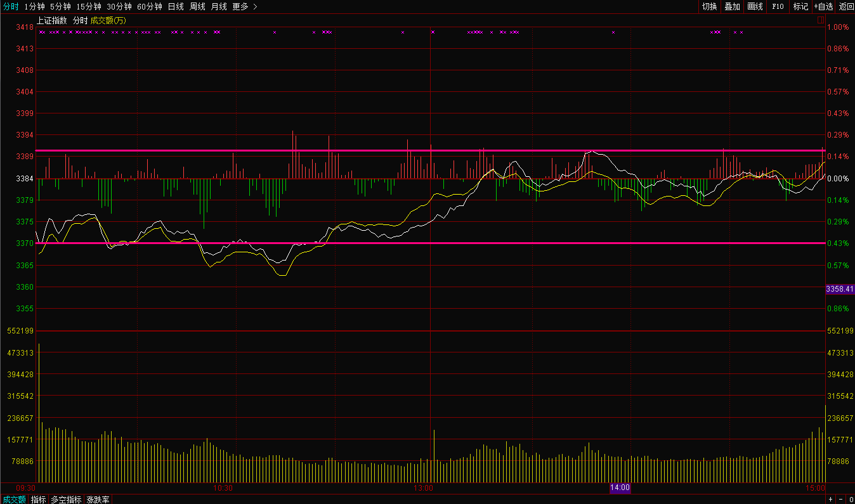
Task: Select the 1分钟 period tab
Action: tap(34, 6)
